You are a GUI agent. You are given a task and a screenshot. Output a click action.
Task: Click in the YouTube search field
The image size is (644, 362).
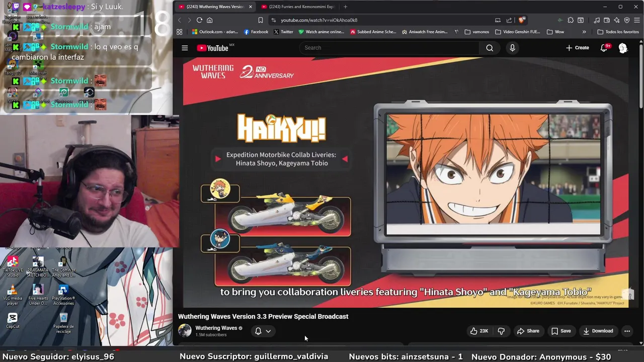coord(389,48)
